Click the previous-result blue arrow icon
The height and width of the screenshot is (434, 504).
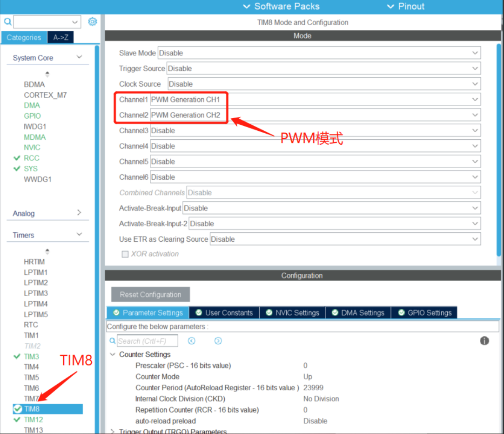pos(191,340)
